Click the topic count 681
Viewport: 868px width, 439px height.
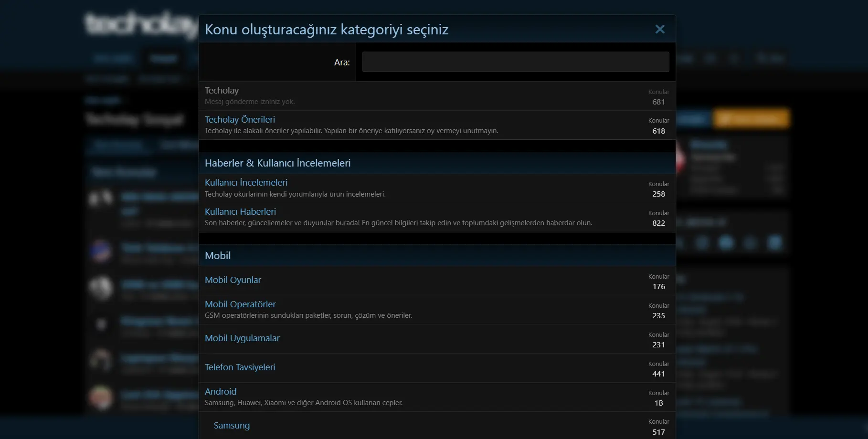tap(658, 102)
